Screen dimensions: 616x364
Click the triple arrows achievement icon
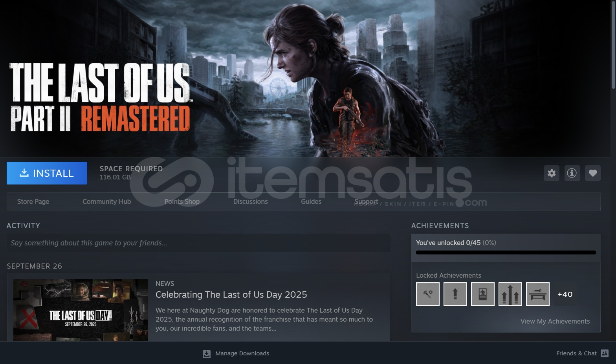point(510,294)
